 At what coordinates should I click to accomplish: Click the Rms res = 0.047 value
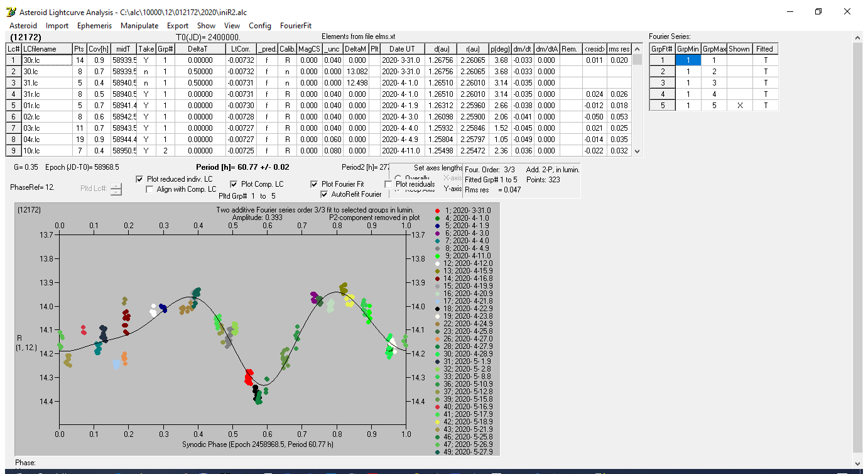pos(493,190)
